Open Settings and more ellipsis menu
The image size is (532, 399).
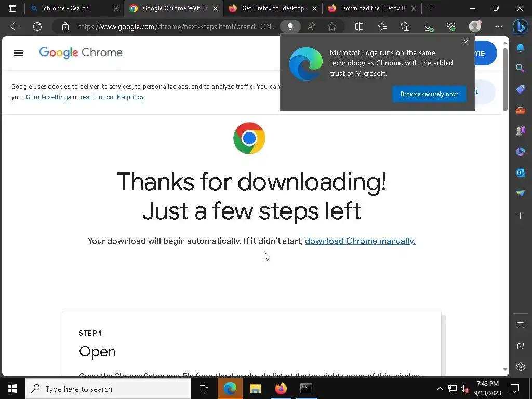[498, 26]
